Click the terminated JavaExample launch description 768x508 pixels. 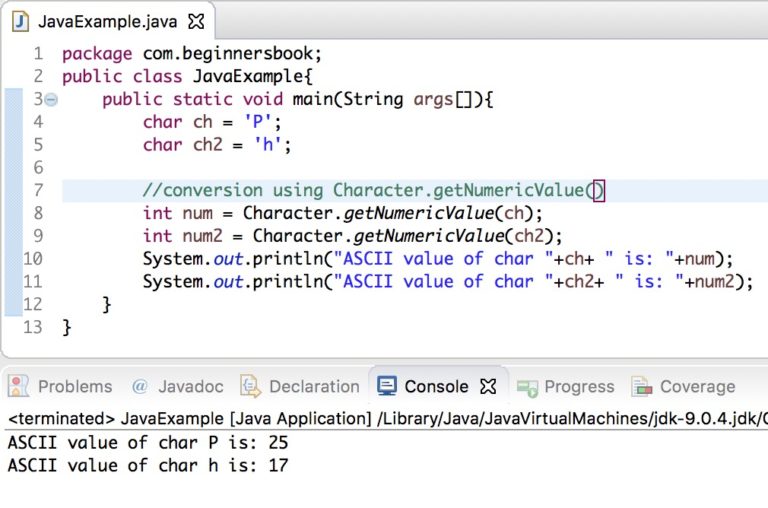(387, 419)
